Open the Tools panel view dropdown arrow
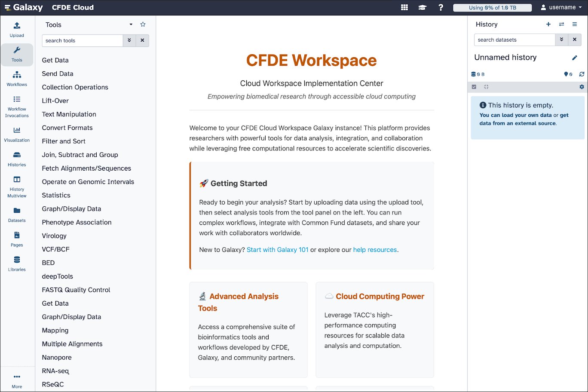The width and height of the screenshot is (588, 392). [131, 24]
